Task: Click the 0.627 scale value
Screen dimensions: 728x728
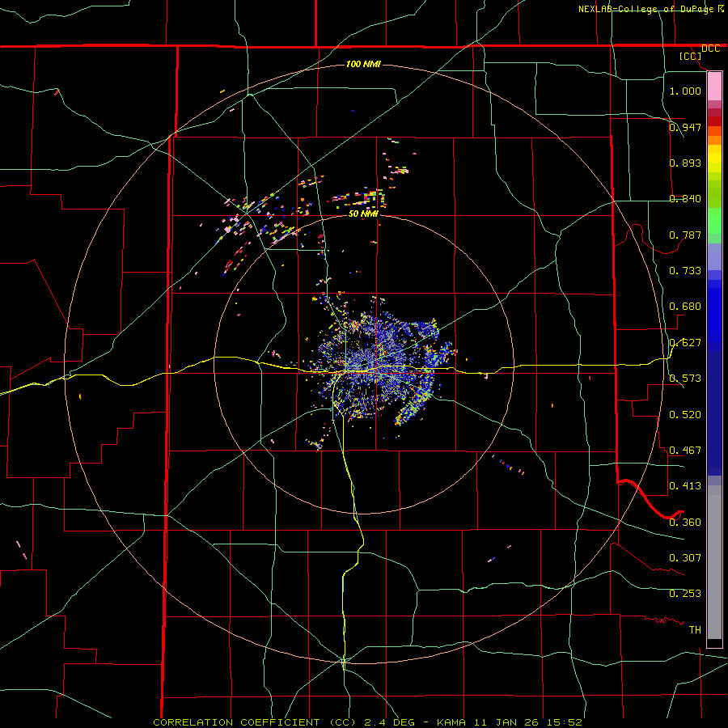Action: tap(685, 343)
